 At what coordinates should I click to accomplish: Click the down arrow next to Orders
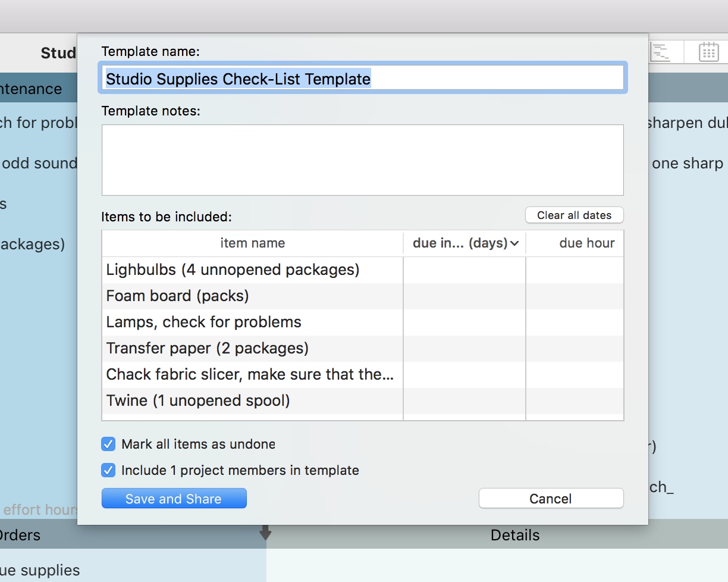tap(265, 533)
